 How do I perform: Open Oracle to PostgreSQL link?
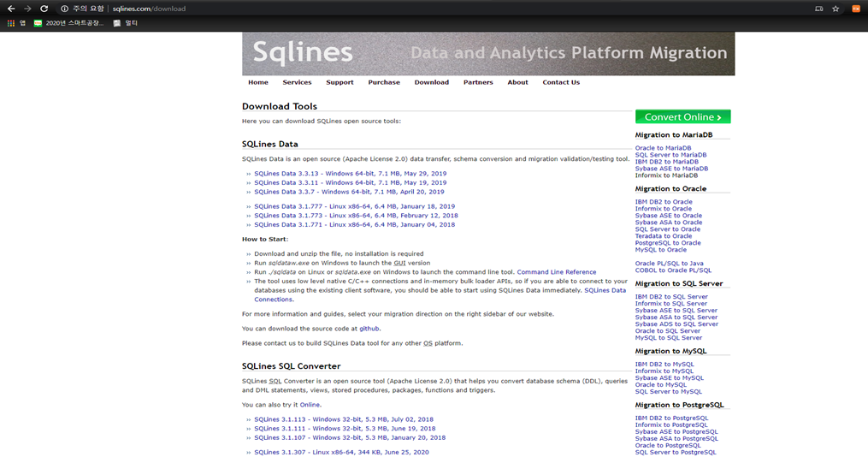[x=668, y=445]
